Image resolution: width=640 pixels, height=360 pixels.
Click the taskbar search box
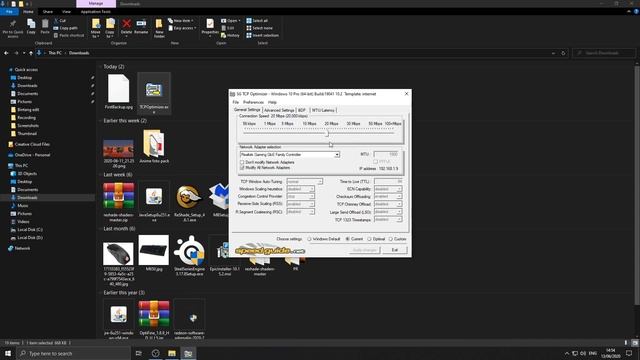(x=74, y=353)
